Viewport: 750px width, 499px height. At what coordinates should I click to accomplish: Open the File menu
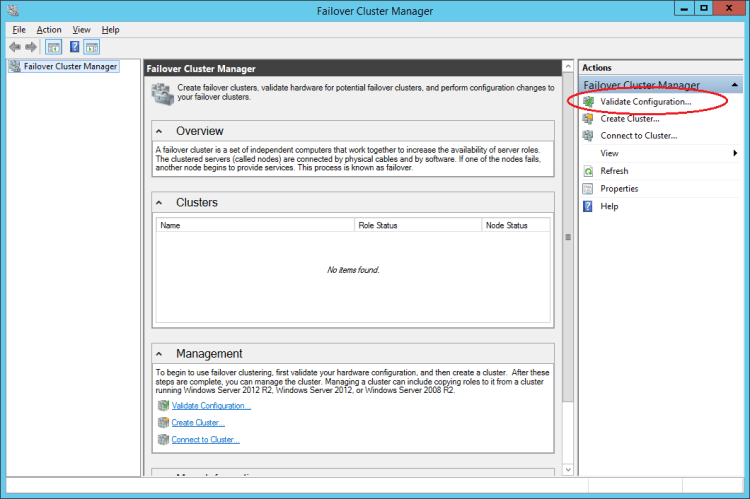pyautogui.click(x=19, y=30)
